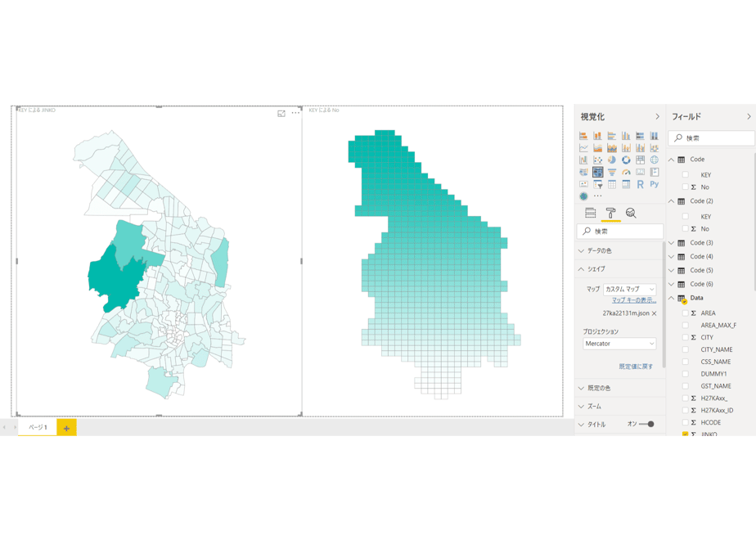Click the format pane search box
The image size is (756, 540).
[619, 232]
